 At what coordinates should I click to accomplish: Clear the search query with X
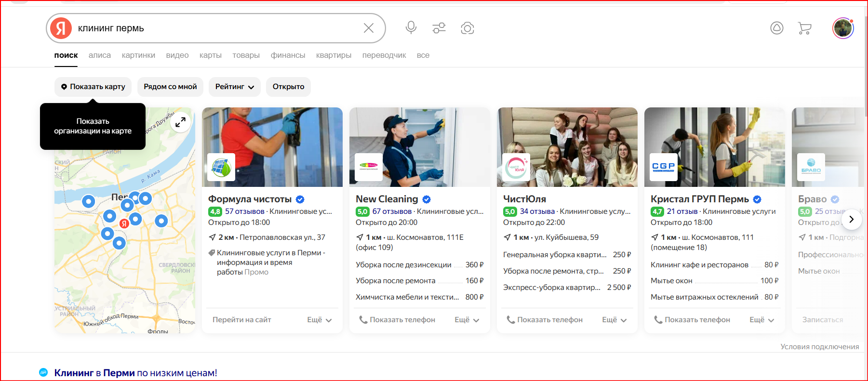pyautogui.click(x=369, y=28)
